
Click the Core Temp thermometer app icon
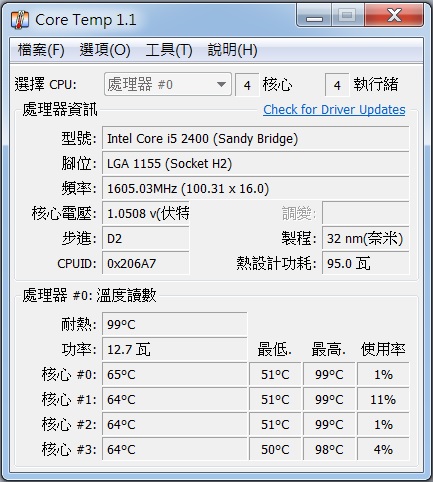[x=20, y=20]
